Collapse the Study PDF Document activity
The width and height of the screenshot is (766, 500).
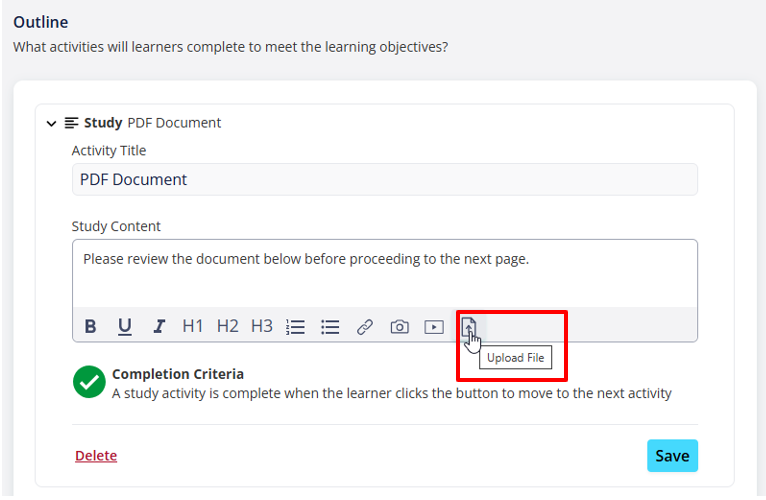pos(51,123)
